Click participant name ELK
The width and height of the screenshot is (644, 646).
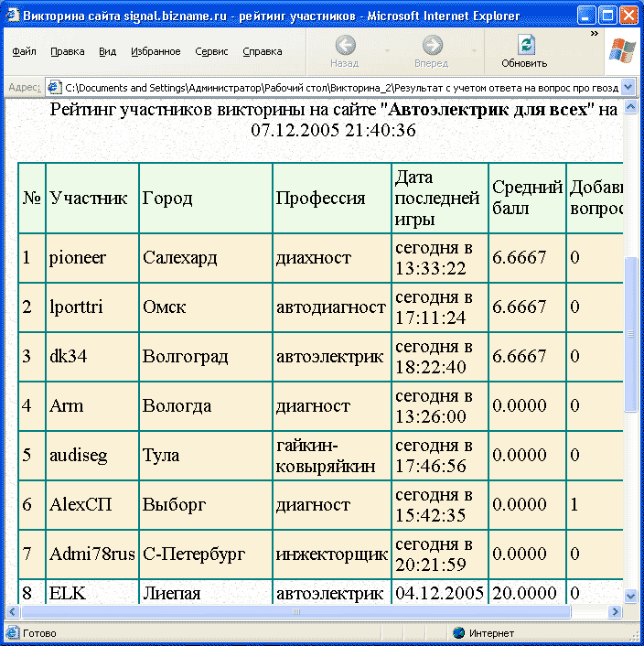coord(68,594)
